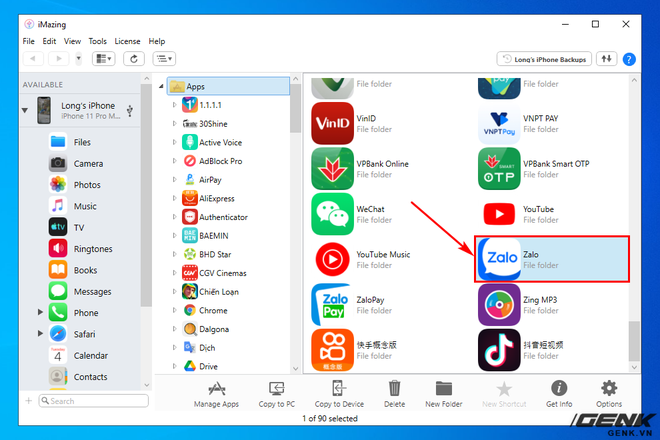Expand the AdBlock Pro tree node
This screenshot has width=660, height=440.
[174, 161]
